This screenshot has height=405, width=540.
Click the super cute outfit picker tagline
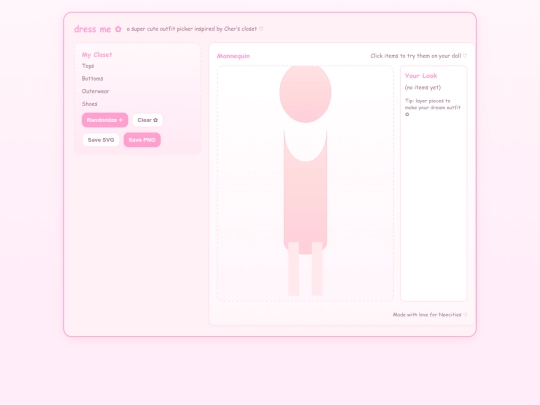[195, 29]
